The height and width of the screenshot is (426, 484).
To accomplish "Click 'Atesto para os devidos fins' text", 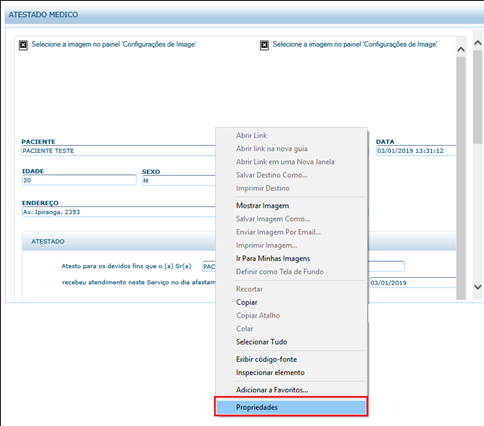I will [x=126, y=266].
